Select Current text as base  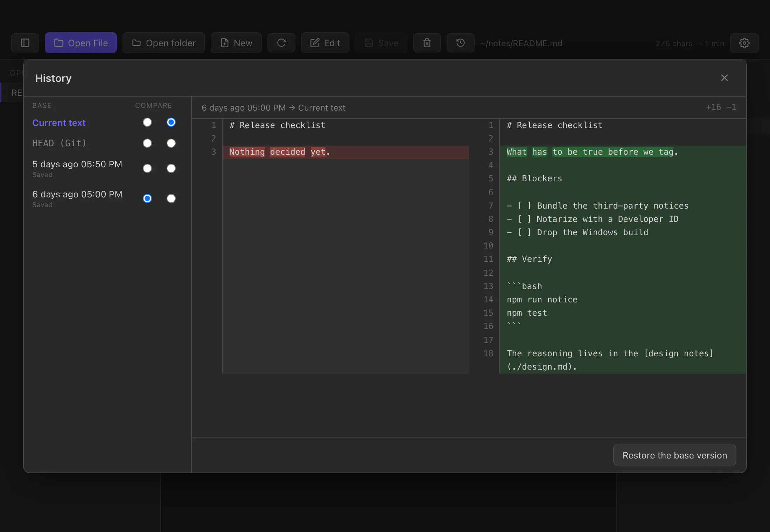tap(147, 122)
